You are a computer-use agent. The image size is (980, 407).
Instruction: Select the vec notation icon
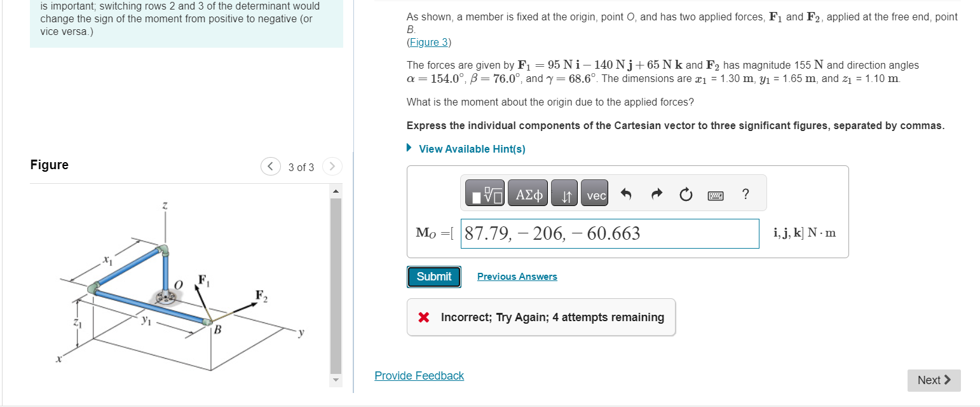594,193
